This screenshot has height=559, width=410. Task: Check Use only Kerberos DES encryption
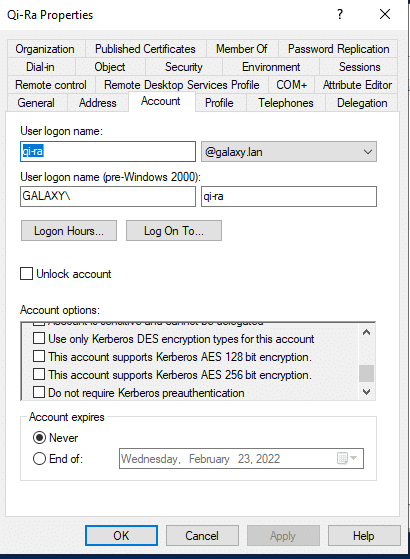click(x=39, y=338)
